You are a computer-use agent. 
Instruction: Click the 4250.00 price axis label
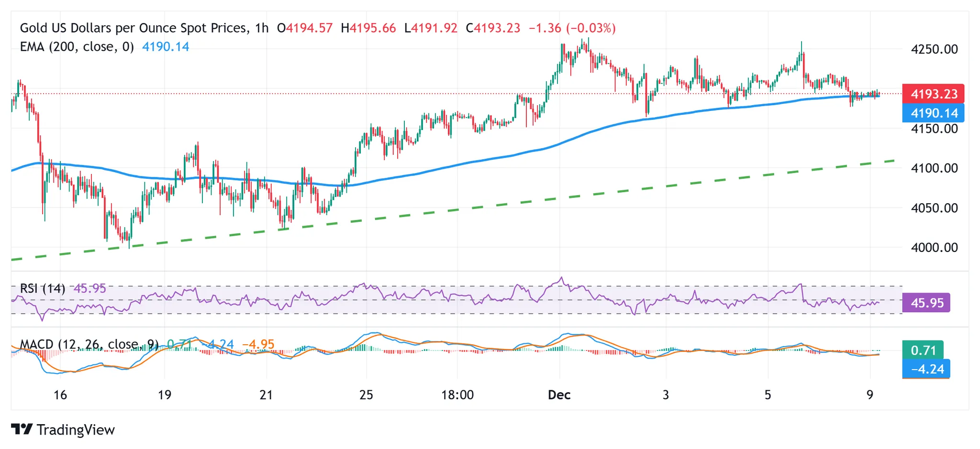(x=934, y=49)
